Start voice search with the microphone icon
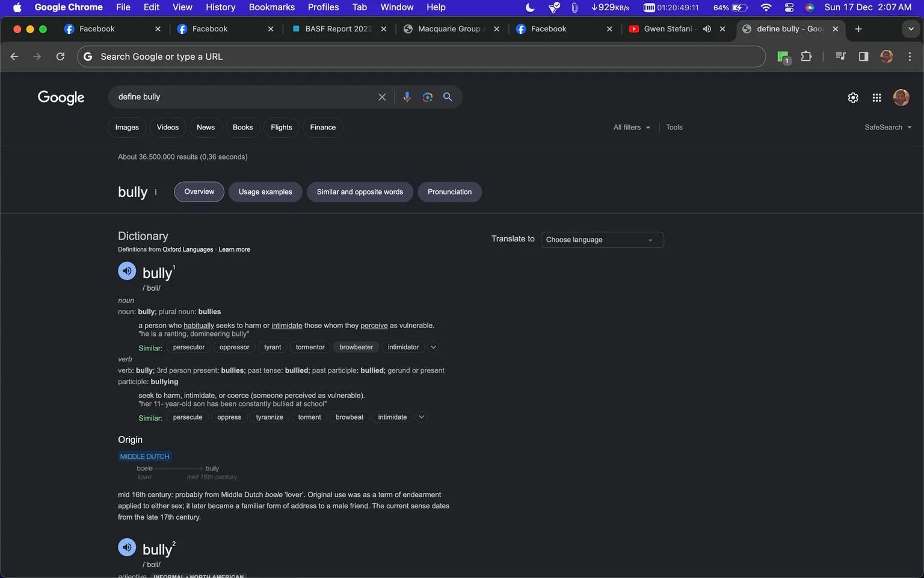The width and height of the screenshot is (924, 578). [x=407, y=97]
